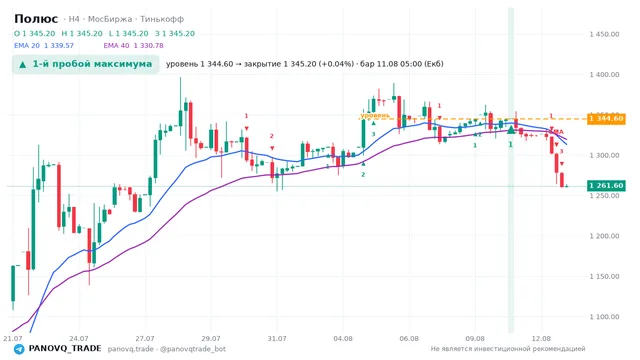
Task: Select the 'EMA 40 1 330.78' legend entry
Action: point(133,46)
